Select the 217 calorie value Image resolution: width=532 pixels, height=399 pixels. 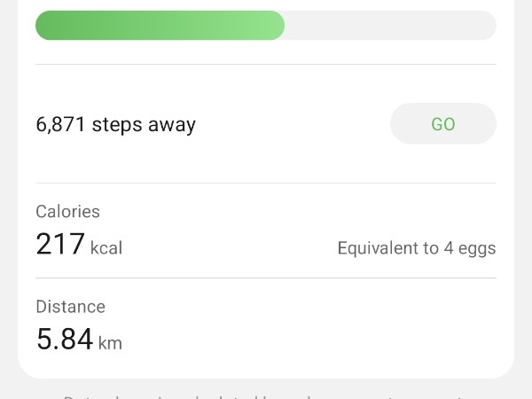[x=60, y=244]
